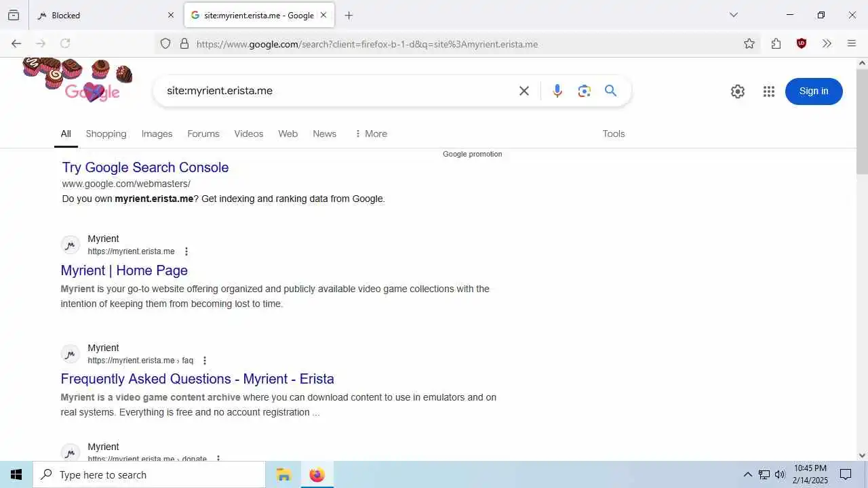Screen dimensions: 868x488
Task: Close the Blocked tab
Action: point(170,15)
